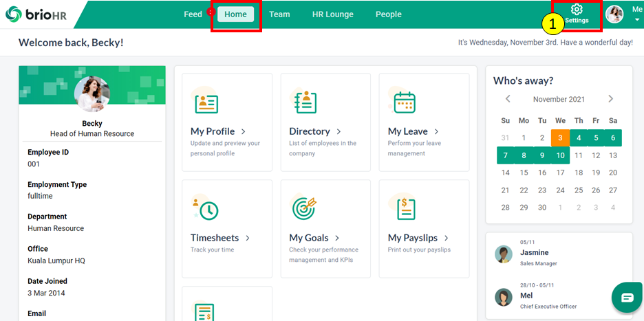Open the Settings gear icon

tap(577, 10)
